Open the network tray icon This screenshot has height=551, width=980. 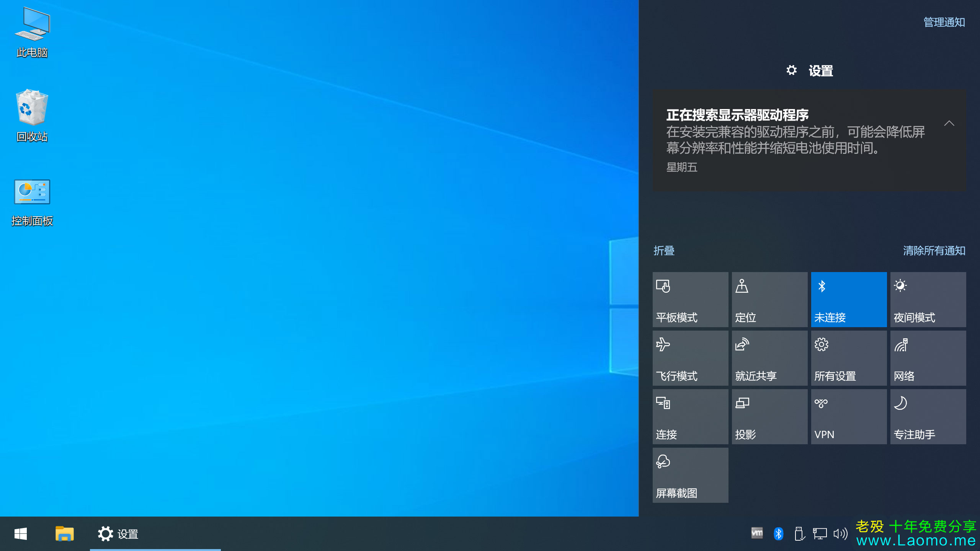820,534
